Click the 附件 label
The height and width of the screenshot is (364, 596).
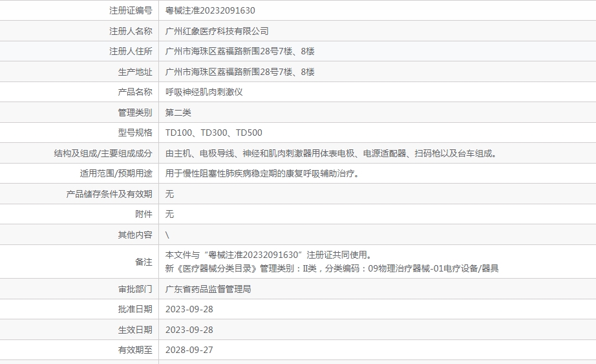coord(144,214)
